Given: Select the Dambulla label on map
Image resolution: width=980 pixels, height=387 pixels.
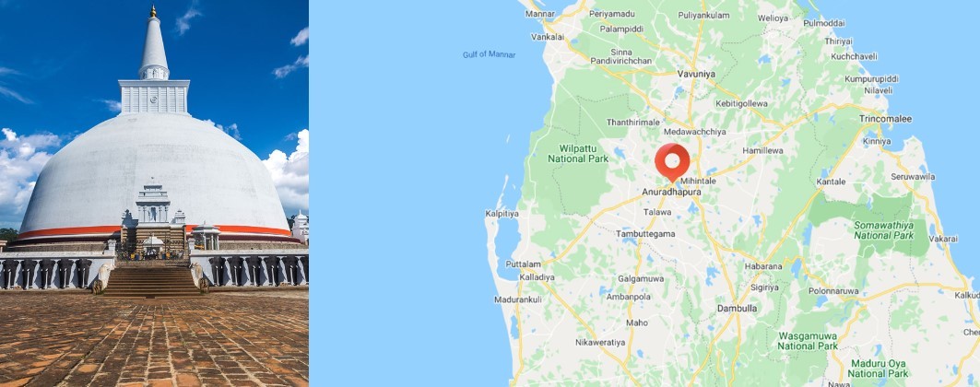Looking at the screenshot, I should pyautogui.click(x=737, y=309).
